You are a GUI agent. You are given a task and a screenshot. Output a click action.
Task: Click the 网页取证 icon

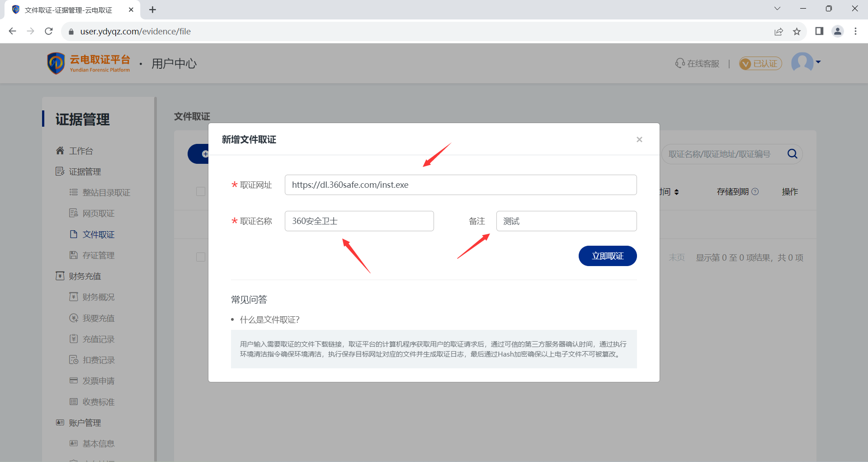[x=74, y=213]
